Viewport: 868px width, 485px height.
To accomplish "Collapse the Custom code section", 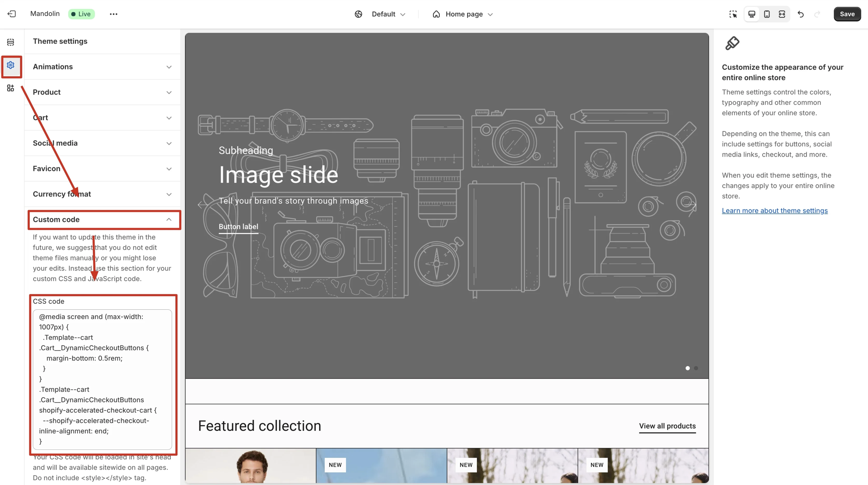I will 102,219.
